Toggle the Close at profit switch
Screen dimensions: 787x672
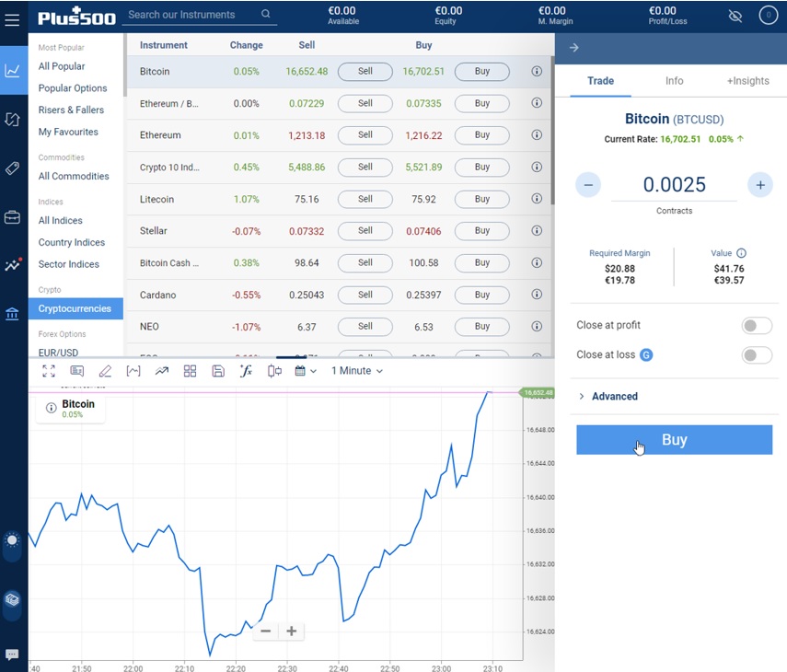click(757, 326)
